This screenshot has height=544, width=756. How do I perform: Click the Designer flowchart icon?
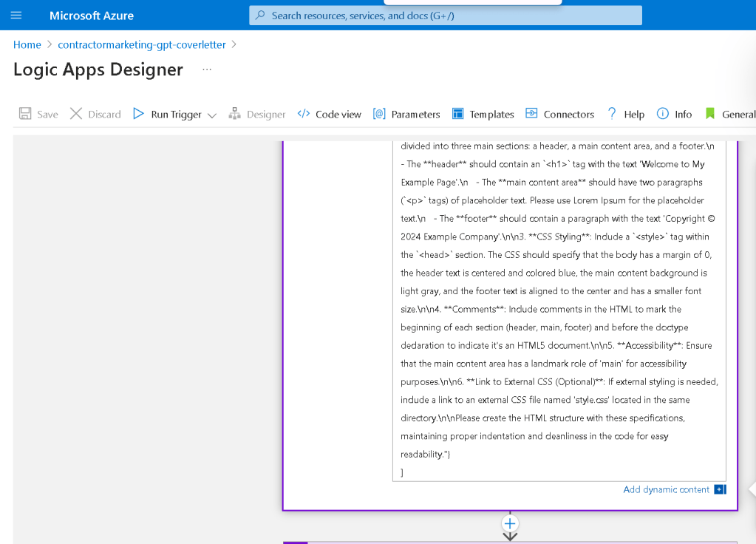coord(235,114)
